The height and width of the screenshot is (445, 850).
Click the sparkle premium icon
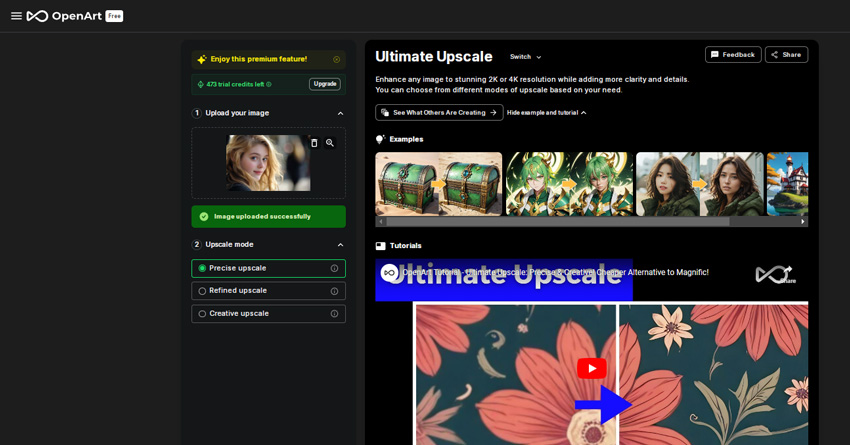pos(202,60)
